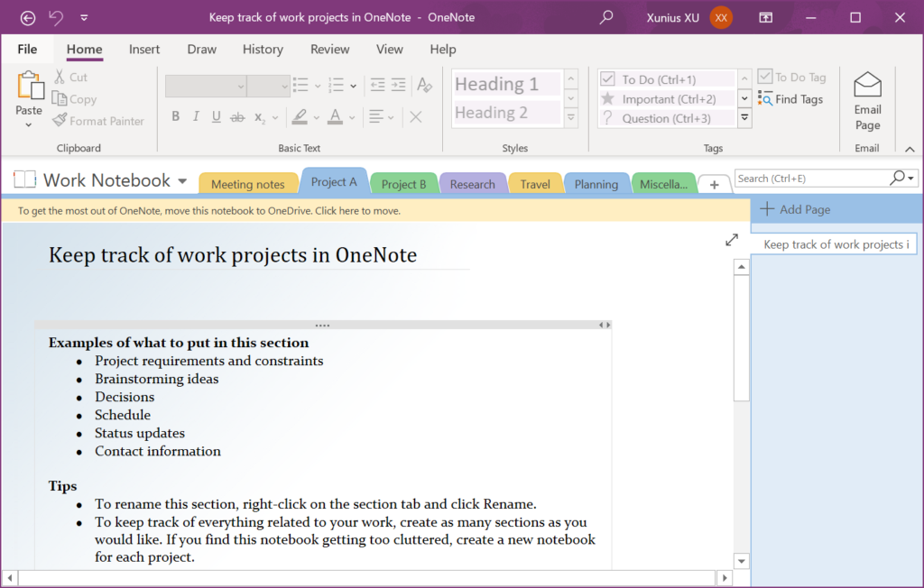This screenshot has width=924, height=588.
Task: Apply the Question (Ctrl+3) tag
Action: [667, 118]
